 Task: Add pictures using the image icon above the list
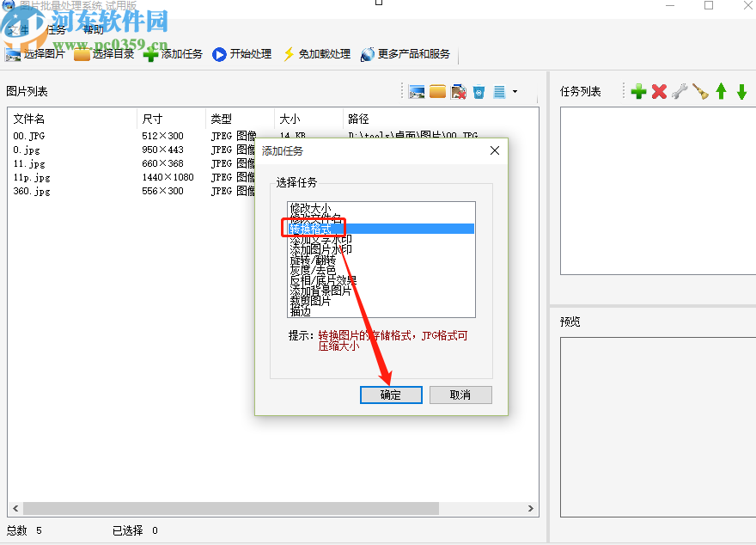point(416,90)
